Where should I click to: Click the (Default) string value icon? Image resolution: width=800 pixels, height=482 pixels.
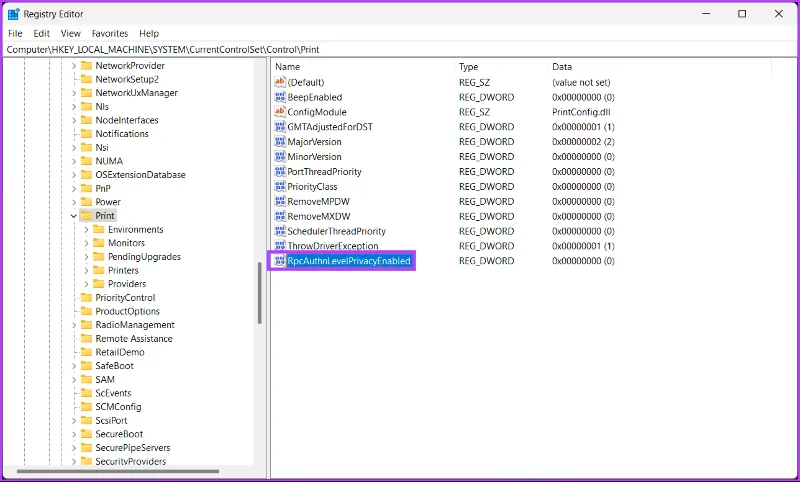[280, 82]
